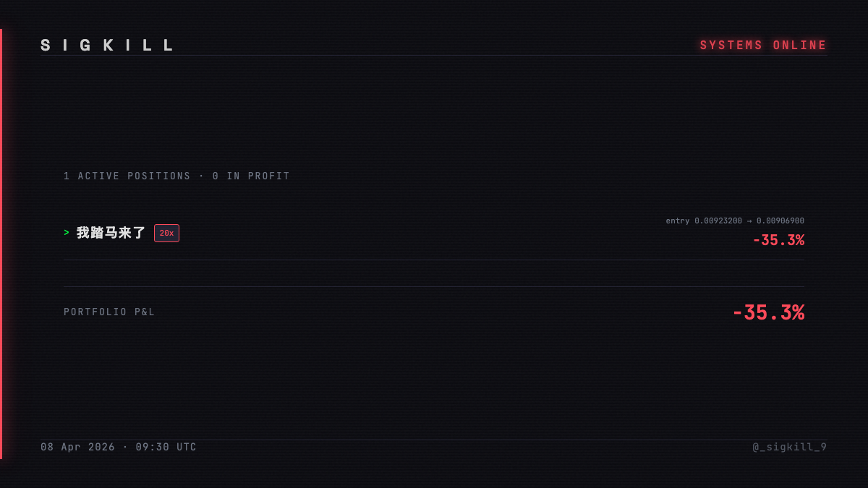Click the current price 0.00906900
Screen dimensions: 868x488
pyautogui.click(x=780, y=221)
